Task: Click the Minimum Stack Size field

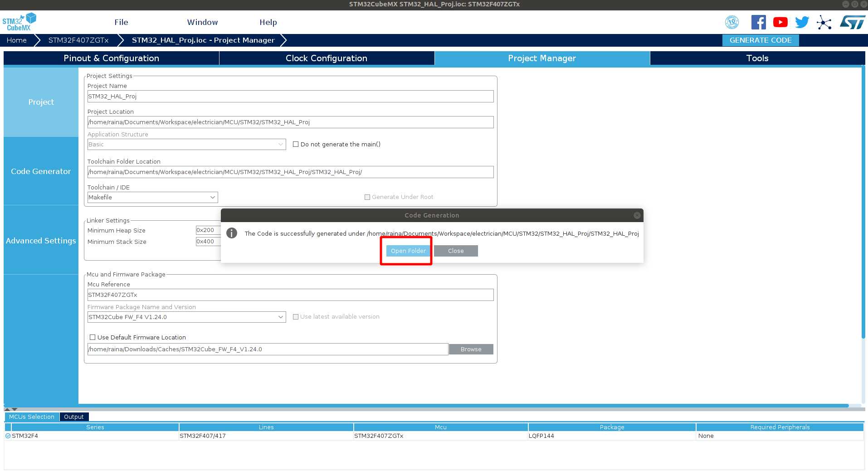Action: [x=208, y=241]
